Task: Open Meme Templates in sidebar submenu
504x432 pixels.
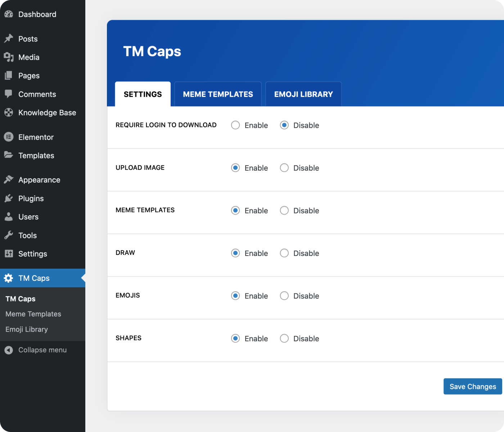Action: pos(33,314)
